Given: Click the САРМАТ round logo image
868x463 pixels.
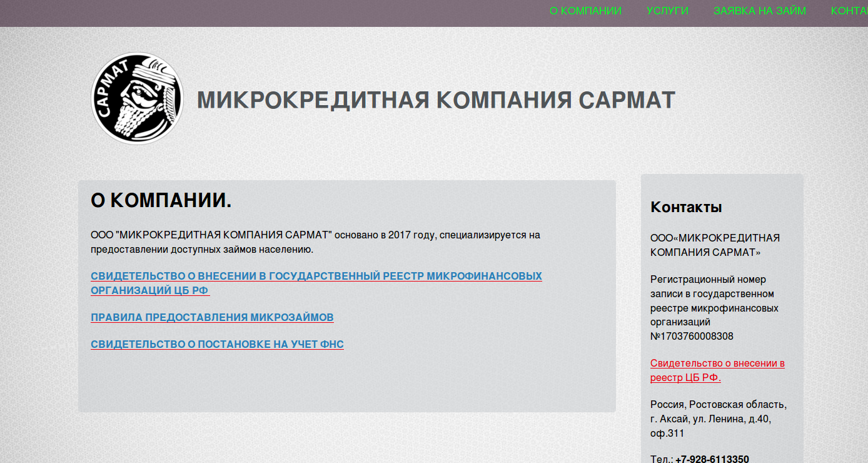Looking at the screenshot, I should 138,98.
